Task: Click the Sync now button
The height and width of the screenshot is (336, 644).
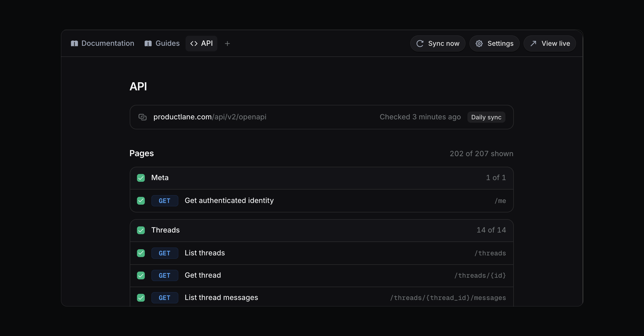Action: [438, 43]
